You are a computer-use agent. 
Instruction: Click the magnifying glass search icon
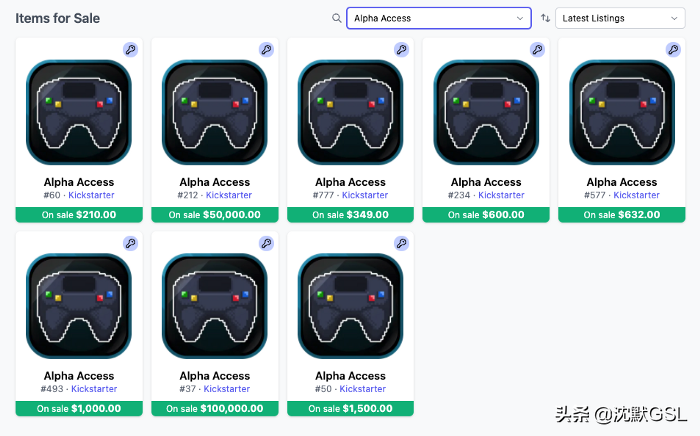click(337, 18)
